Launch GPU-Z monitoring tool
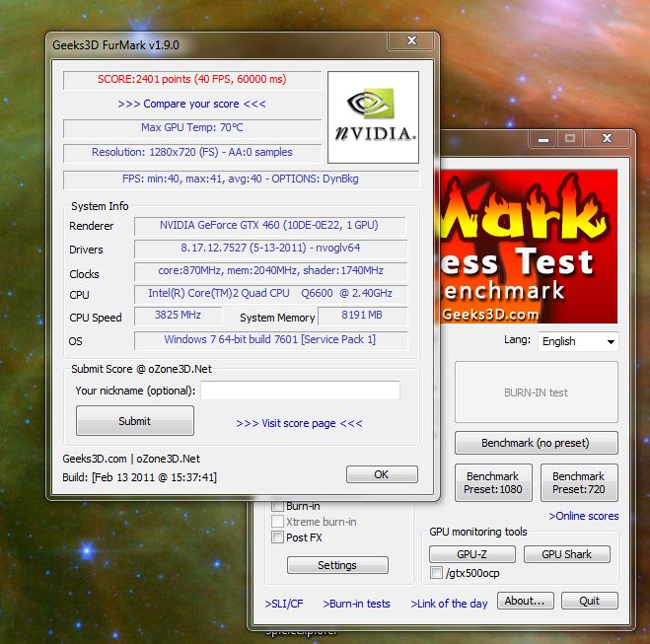This screenshot has width=650, height=644. coord(472,554)
